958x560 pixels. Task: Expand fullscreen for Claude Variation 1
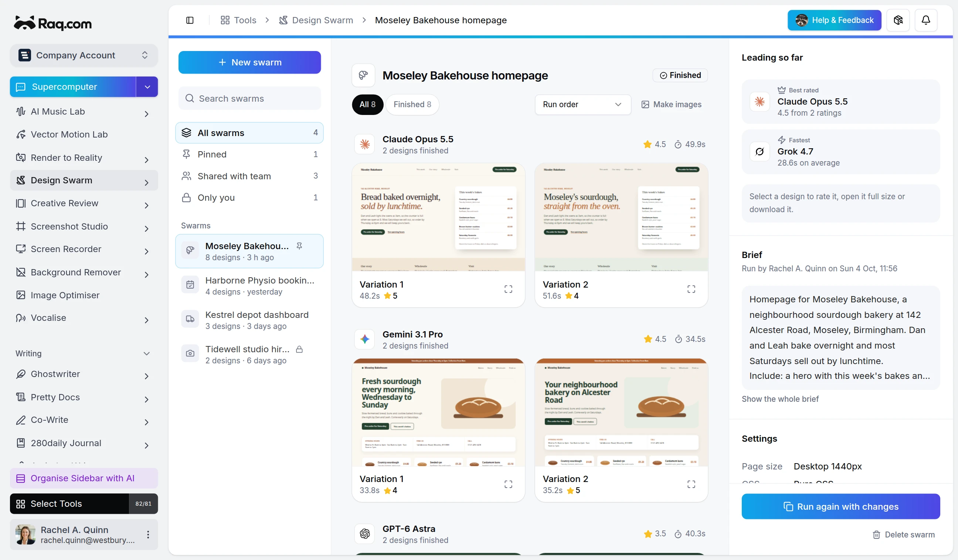(x=508, y=289)
